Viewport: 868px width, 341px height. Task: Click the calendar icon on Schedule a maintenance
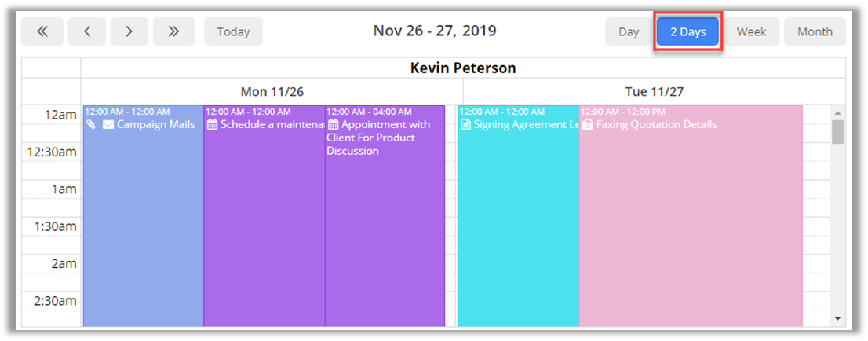[212, 125]
